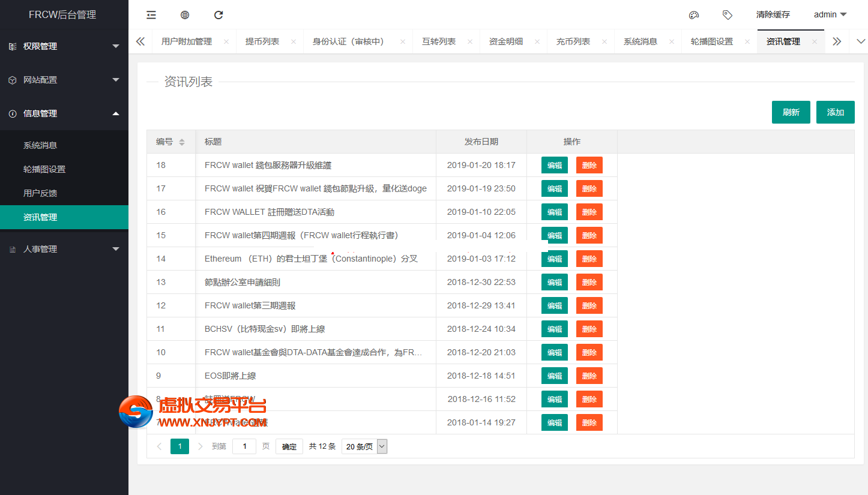
Task: Delete article 13 with 删除 button
Action: click(x=589, y=282)
